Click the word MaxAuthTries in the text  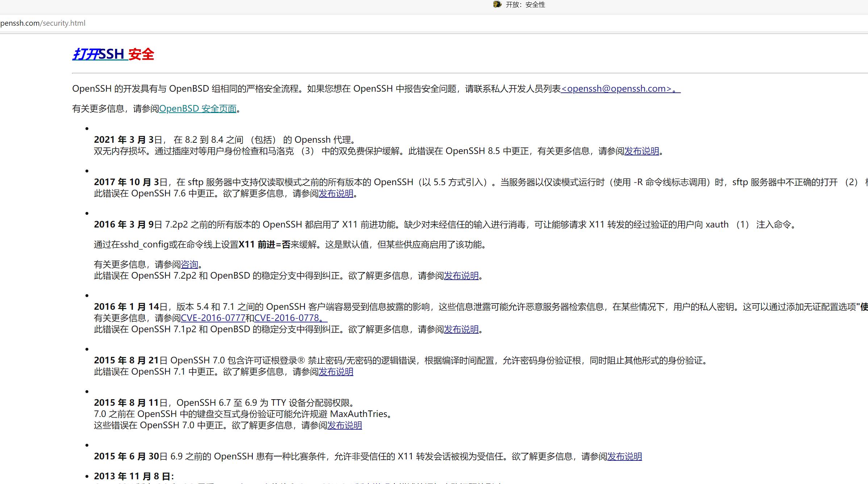point(359,414)
